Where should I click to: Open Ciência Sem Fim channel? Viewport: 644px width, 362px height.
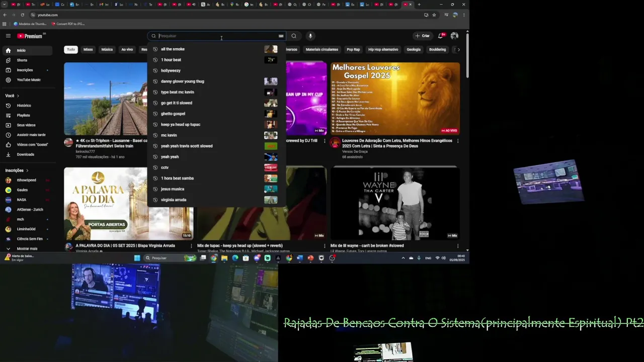[27, 239]
